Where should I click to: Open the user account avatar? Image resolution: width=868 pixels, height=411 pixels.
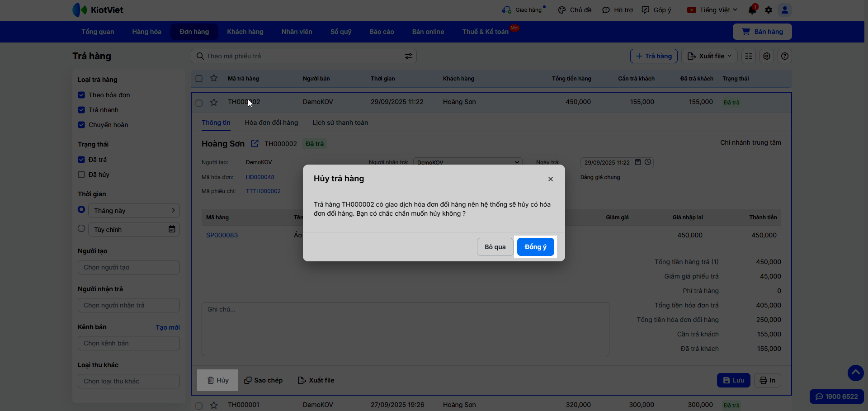click(x=785, y=10)
